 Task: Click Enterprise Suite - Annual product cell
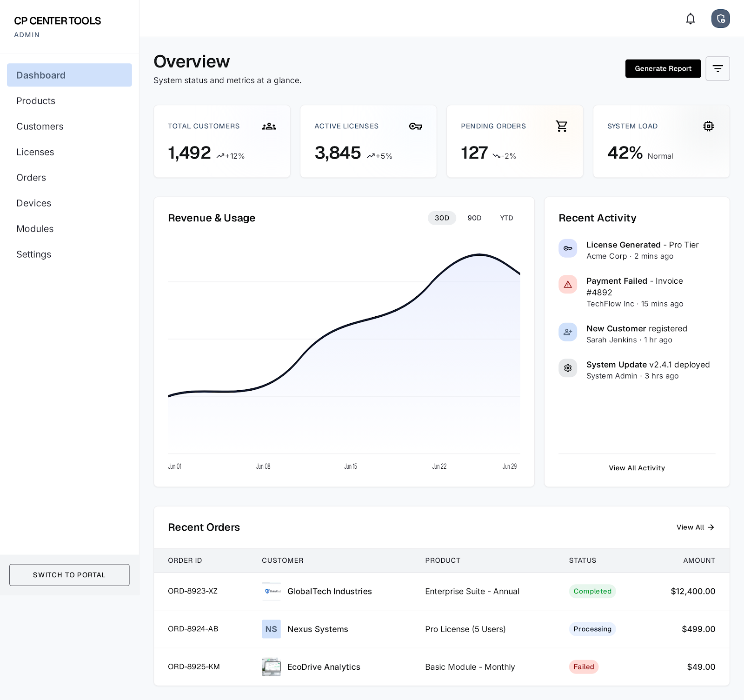pyautogui.click(x=472, y=591)
